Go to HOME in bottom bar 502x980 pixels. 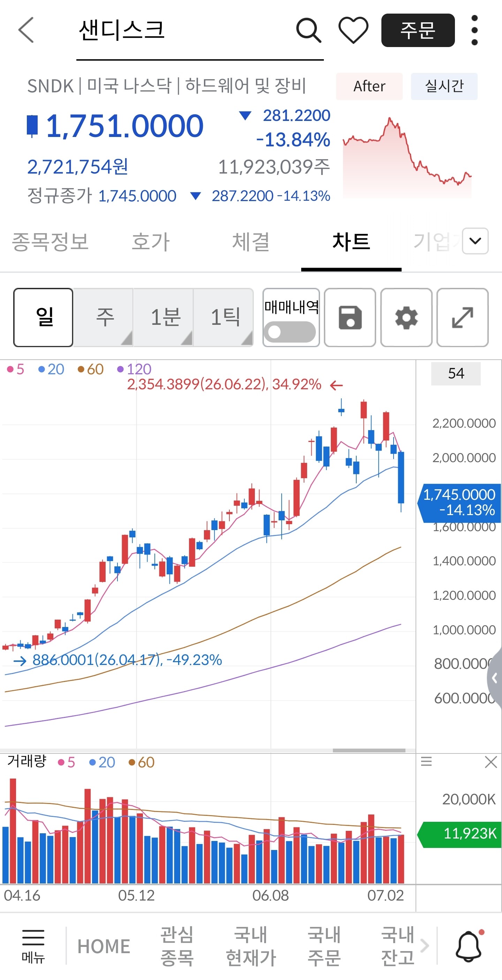(x=104, y=946)
